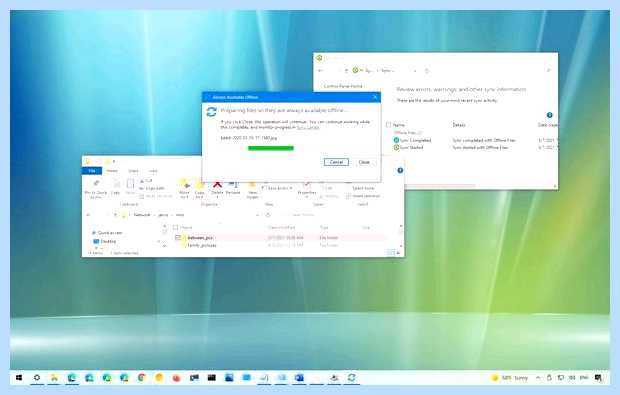The width and height of the screenshot is (620, 395).
Task: Click the Sync Center horizontal scrollbar
Action: click(439, 185)
